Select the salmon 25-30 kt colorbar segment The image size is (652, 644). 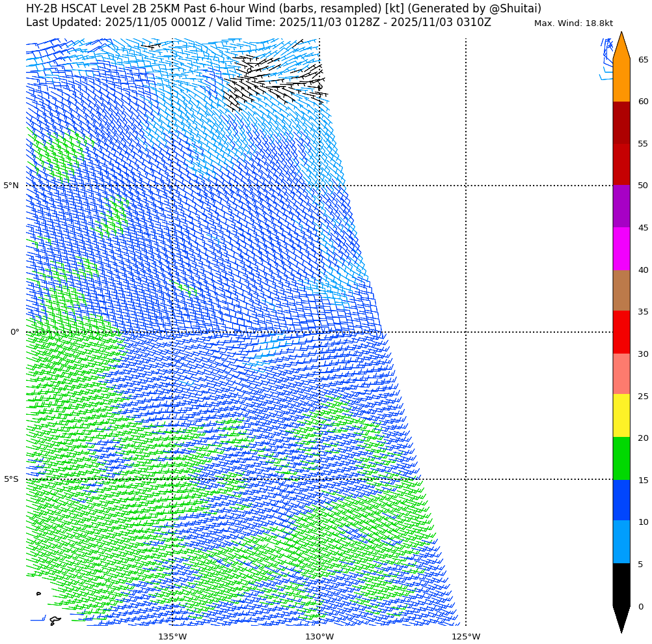pos(621,374)
